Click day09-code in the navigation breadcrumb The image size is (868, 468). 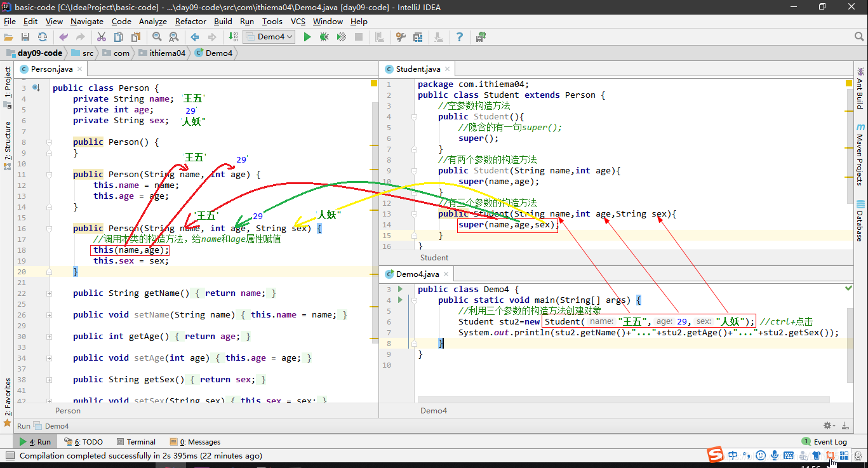(35, 53)
